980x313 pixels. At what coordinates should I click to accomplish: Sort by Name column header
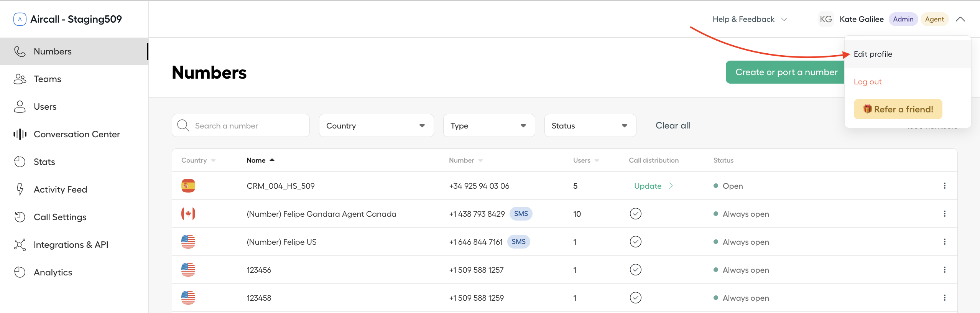pos(261,160)
